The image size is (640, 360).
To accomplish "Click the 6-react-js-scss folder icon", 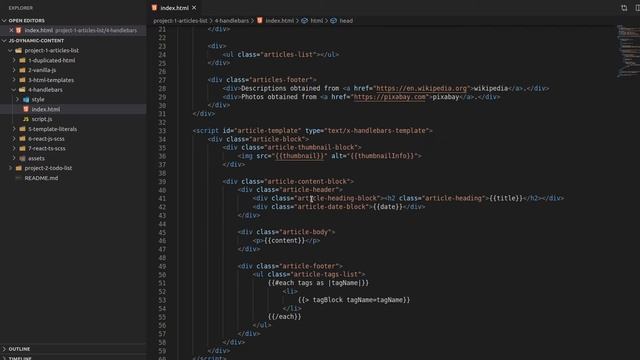I will [22, 139].
